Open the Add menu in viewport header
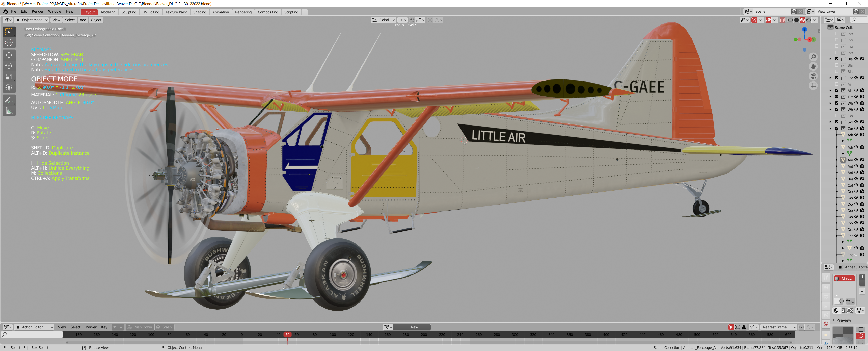Viewport: 868px width, 351px height. (83, 20)
